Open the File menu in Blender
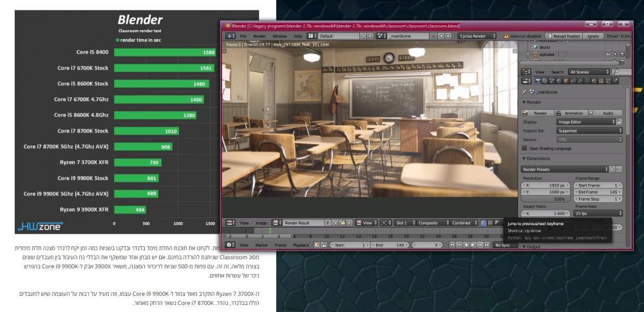This screenshot has width=644, height=312. click(x=243, y=36)
